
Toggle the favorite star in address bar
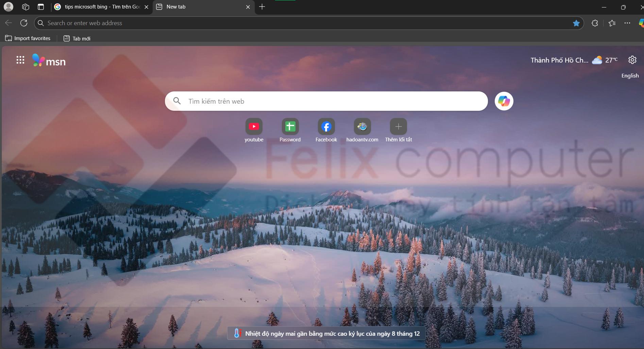click(x=576, y=23)
